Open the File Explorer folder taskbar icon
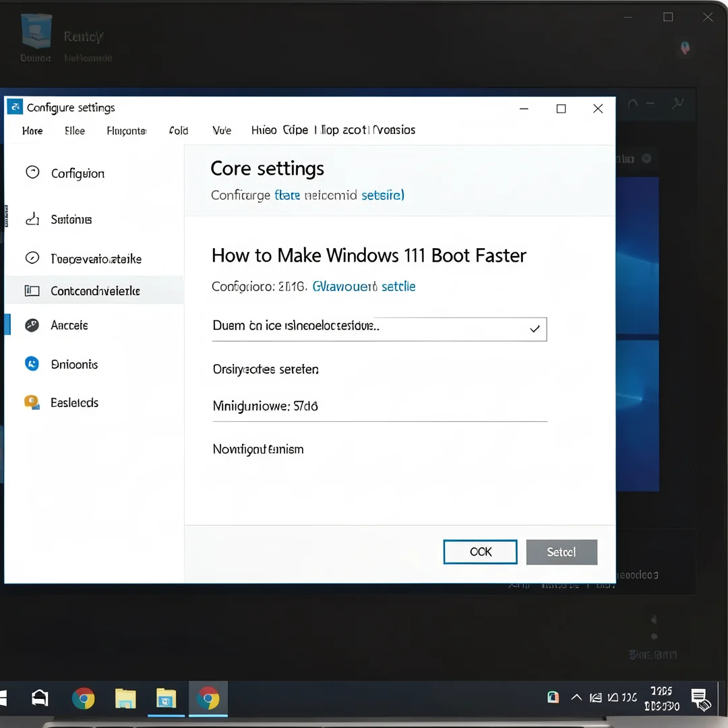This screenshot has width=728, height=728. point(125,699)
